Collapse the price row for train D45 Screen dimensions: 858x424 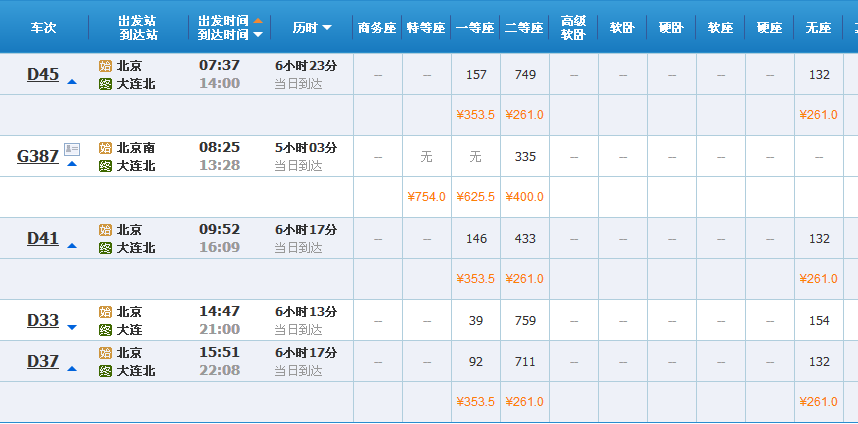[x=71, y=82]
